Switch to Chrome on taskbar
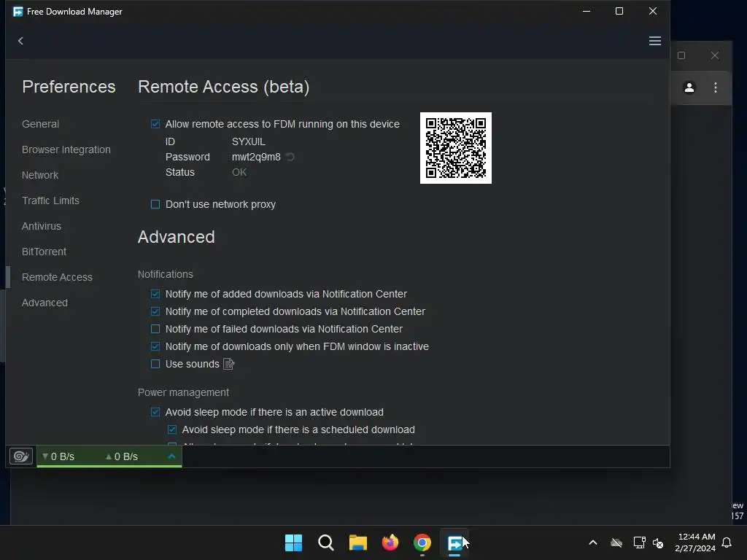Screen dimensions: 747x560 pyautogui.click(x=422, y=542)
